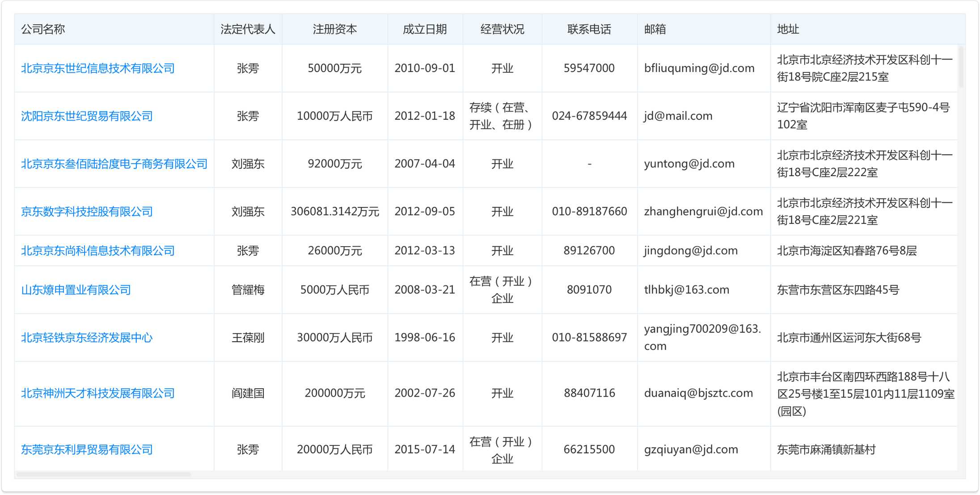Image resolution: width=980 pixels, height=495 pixels.
Task: Click 北京京东尚科信息技术有限公司 link
Action: [x=97, y=251]
